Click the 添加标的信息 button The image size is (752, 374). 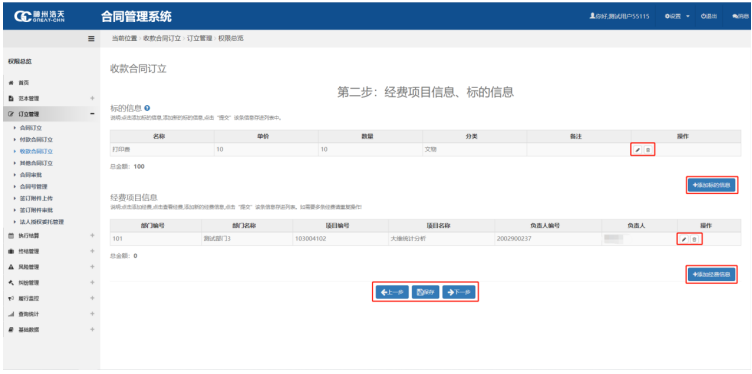point(711,185)
